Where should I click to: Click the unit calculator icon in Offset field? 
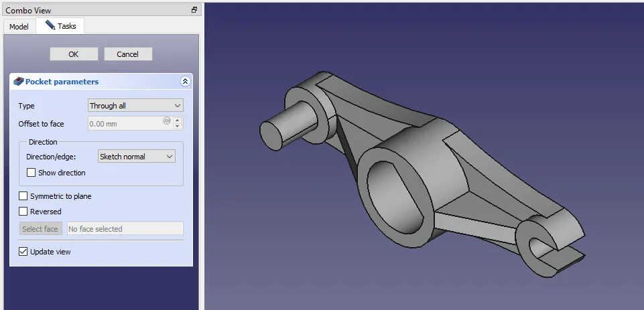pyautogui.click(x=166, y=121)
